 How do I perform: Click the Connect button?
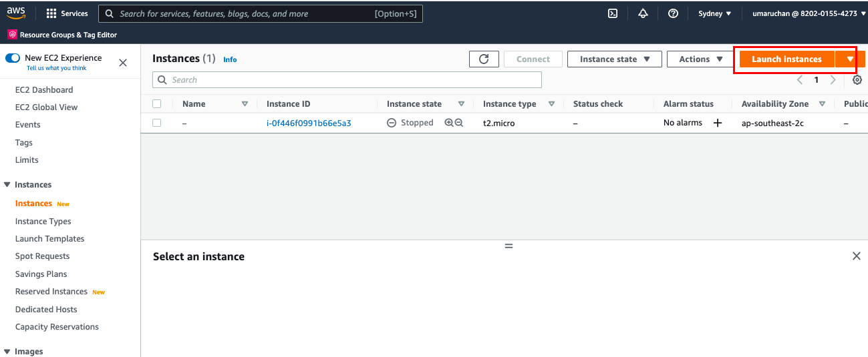click(x=533, y=59)
